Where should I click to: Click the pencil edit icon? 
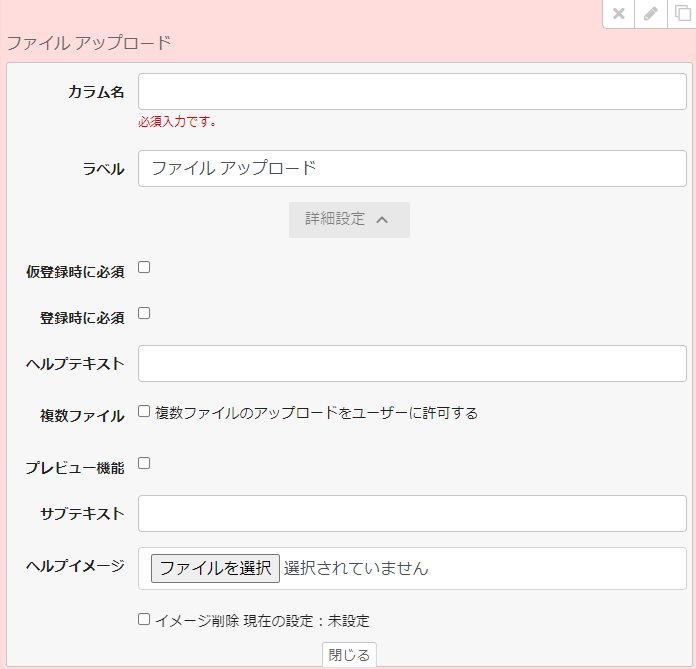tap(650, 13)
